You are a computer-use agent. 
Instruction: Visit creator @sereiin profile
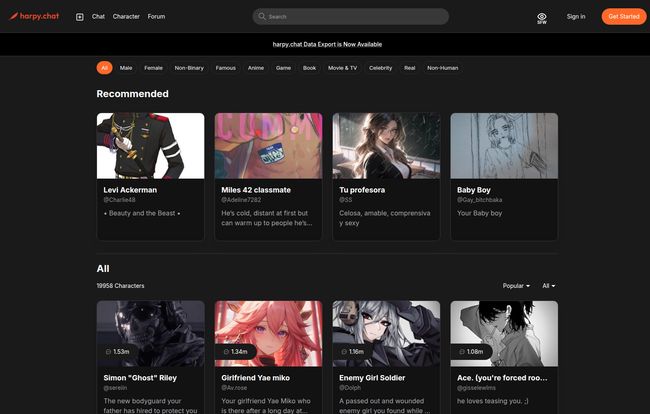point(115,388)
